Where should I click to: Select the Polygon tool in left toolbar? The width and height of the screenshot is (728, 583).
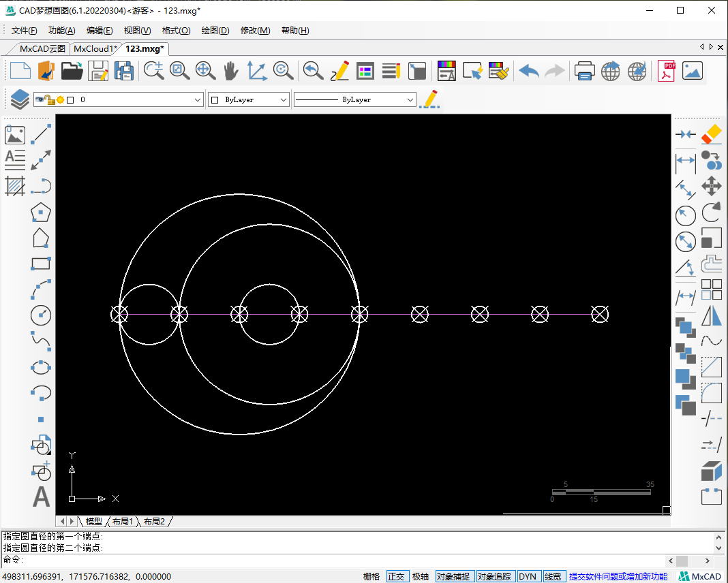pyautogui.click(x=41, y=212)
